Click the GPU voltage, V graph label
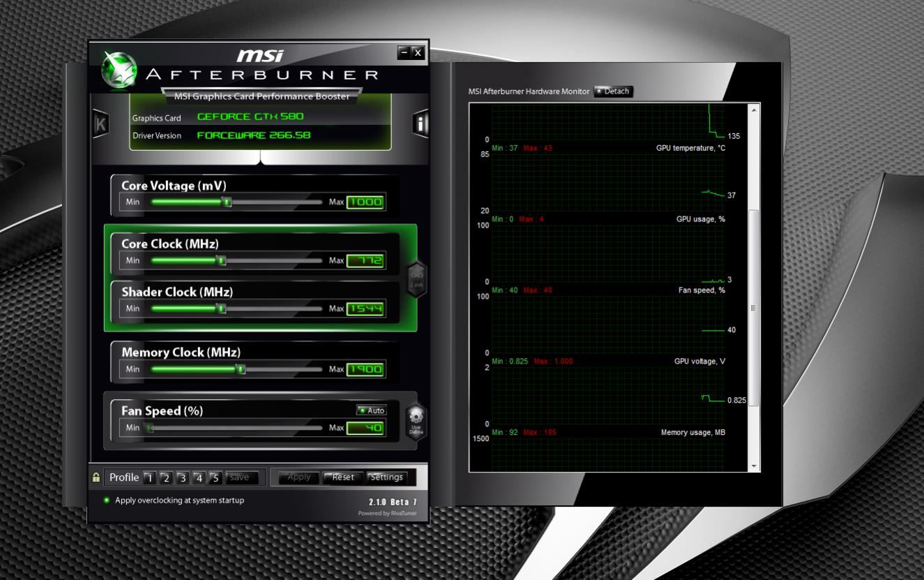The width and height of the screenshot is (924, 580). pyautogui.click(x=699, y=362)
